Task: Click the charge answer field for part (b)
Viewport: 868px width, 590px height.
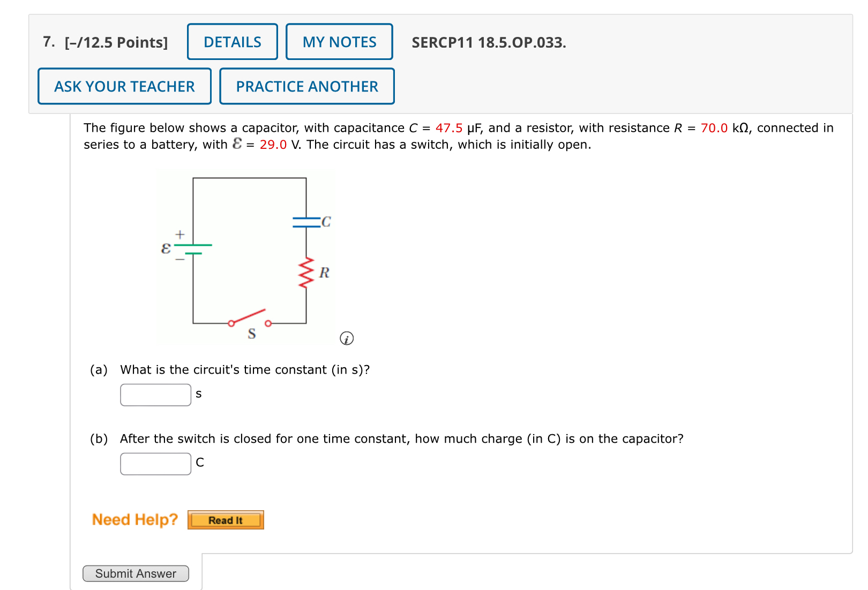Action: pos(155,463)
